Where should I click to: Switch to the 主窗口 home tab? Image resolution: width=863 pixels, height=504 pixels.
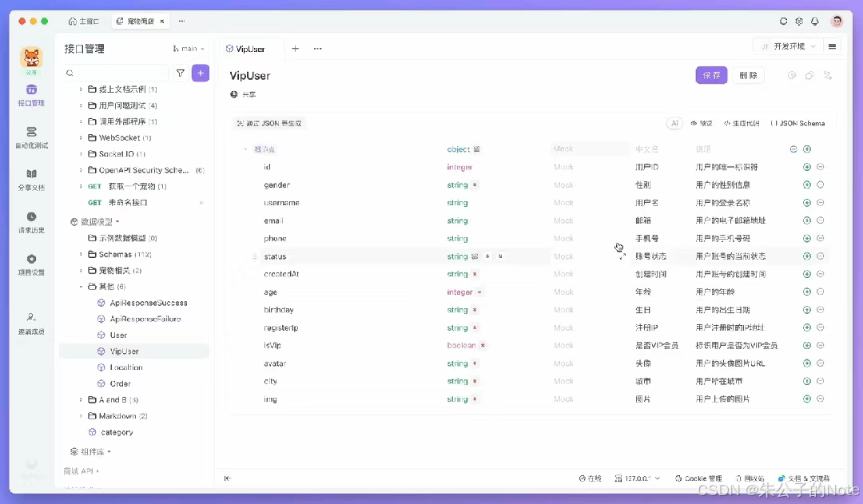pyautogui.click(x=84, y=21)
